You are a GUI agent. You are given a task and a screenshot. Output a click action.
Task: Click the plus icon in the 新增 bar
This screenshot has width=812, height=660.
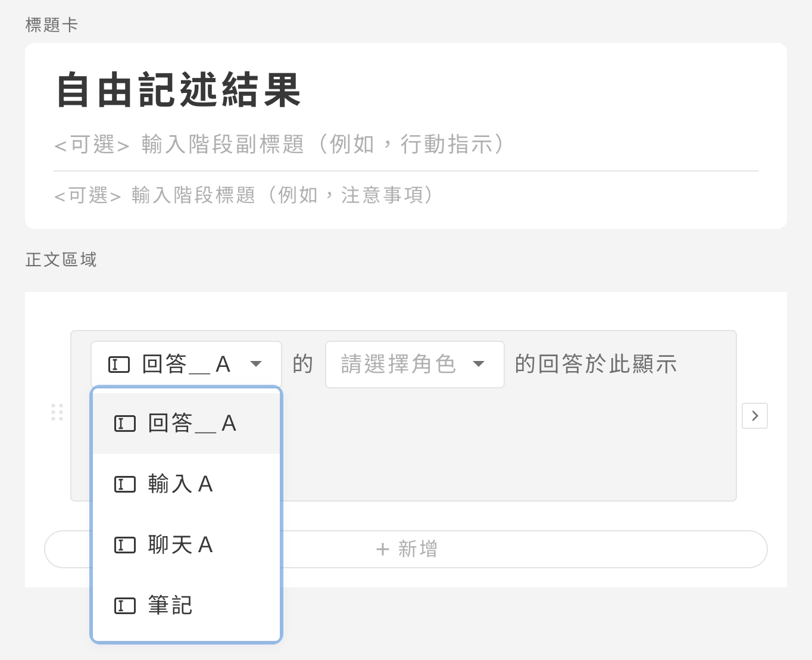[383, 549]
